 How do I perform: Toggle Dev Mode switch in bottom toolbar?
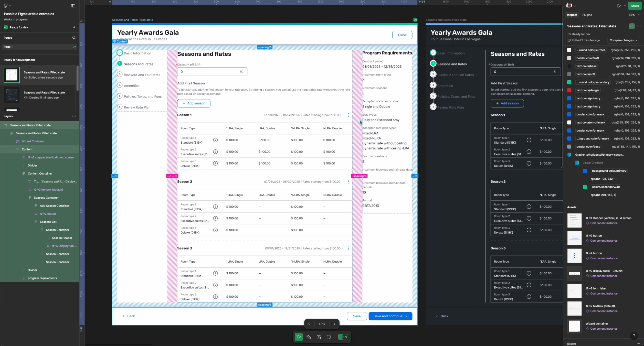pyautogui.click(x=343, y=337)
